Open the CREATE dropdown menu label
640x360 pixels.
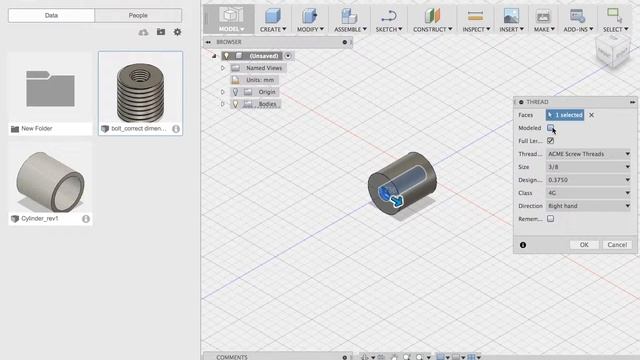[x=273, y=29]
